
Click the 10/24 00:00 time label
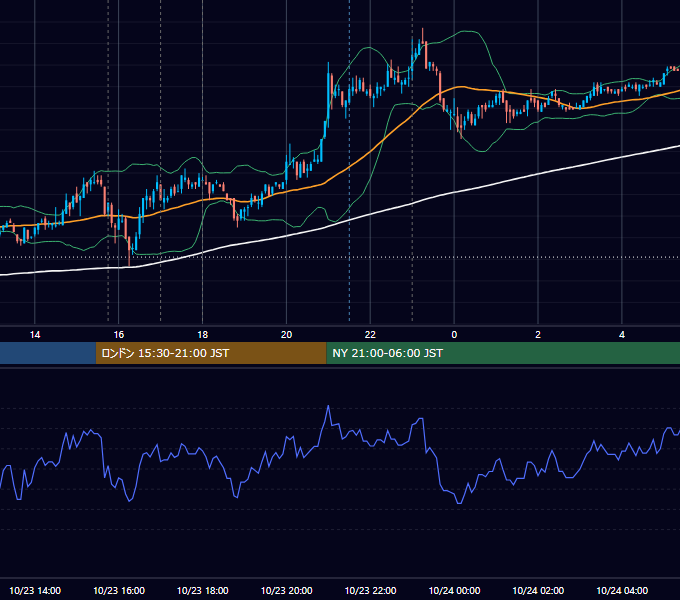pos(454,590)
